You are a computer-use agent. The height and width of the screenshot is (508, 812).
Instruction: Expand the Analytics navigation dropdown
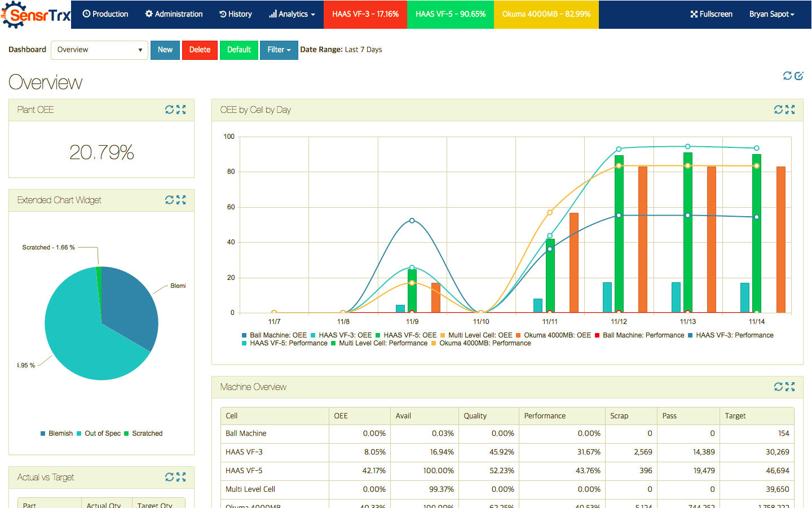[x=292, y=14]
